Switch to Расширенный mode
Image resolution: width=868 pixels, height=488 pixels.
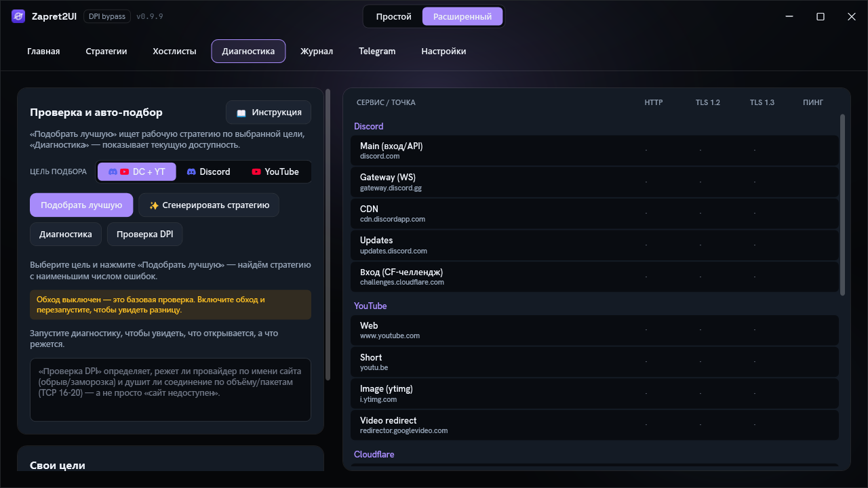click(462, 16)
